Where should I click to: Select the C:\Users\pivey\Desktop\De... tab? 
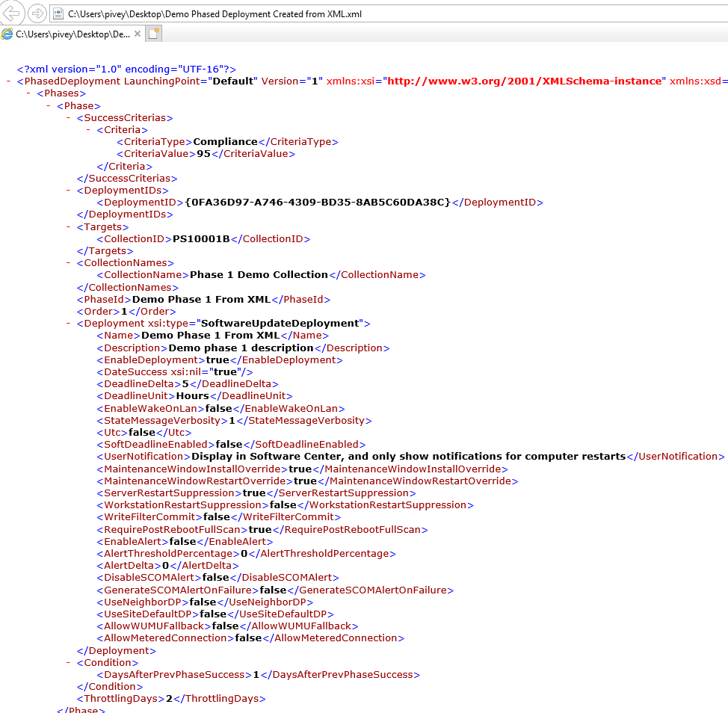pyautogui.click(x=73, y=34)
